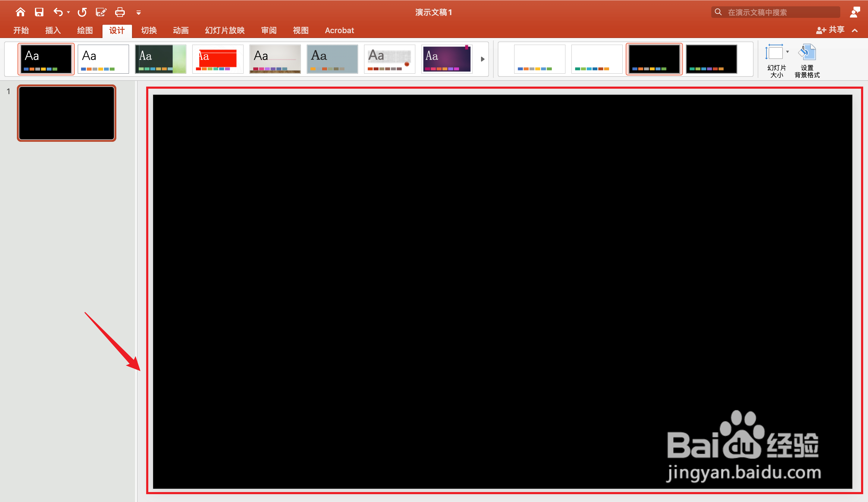Expand the themes gallery arrow
This screenshot has height=502, width=868.
[483, 59]
